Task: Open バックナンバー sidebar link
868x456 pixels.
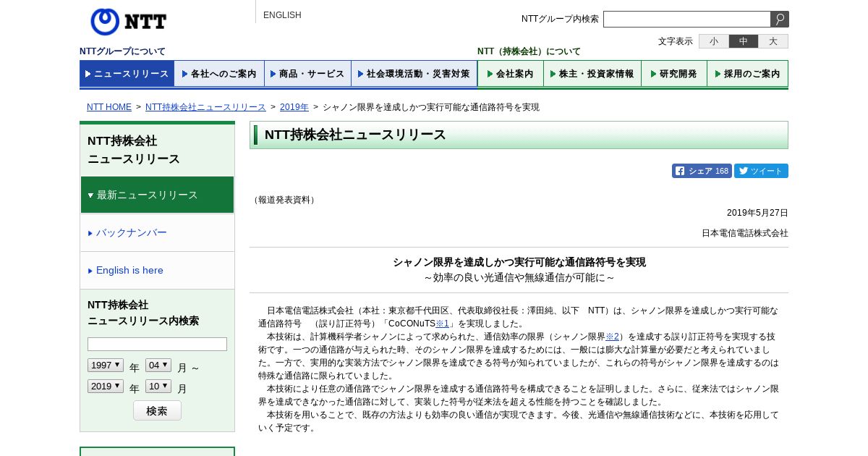Action: coord(131,232)
